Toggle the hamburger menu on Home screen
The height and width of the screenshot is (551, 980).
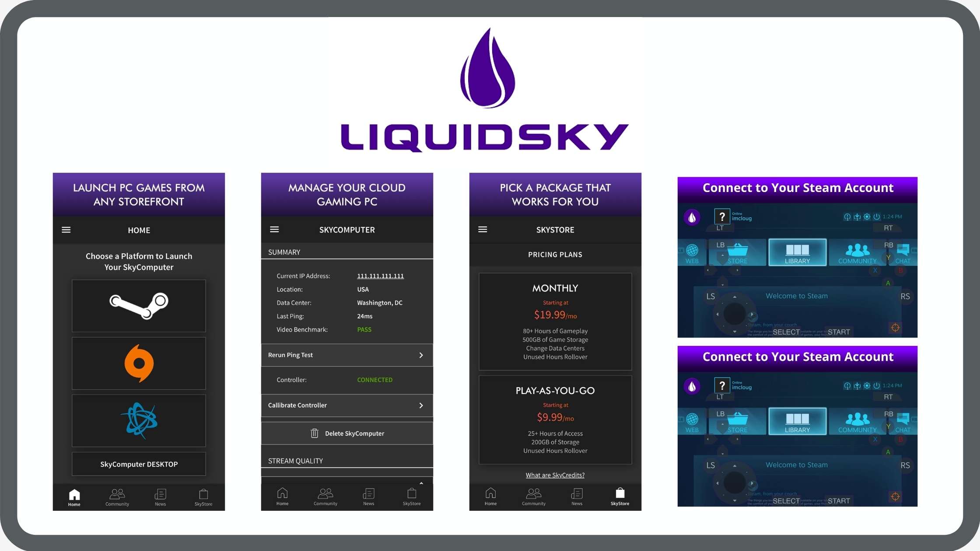[66, 230]
